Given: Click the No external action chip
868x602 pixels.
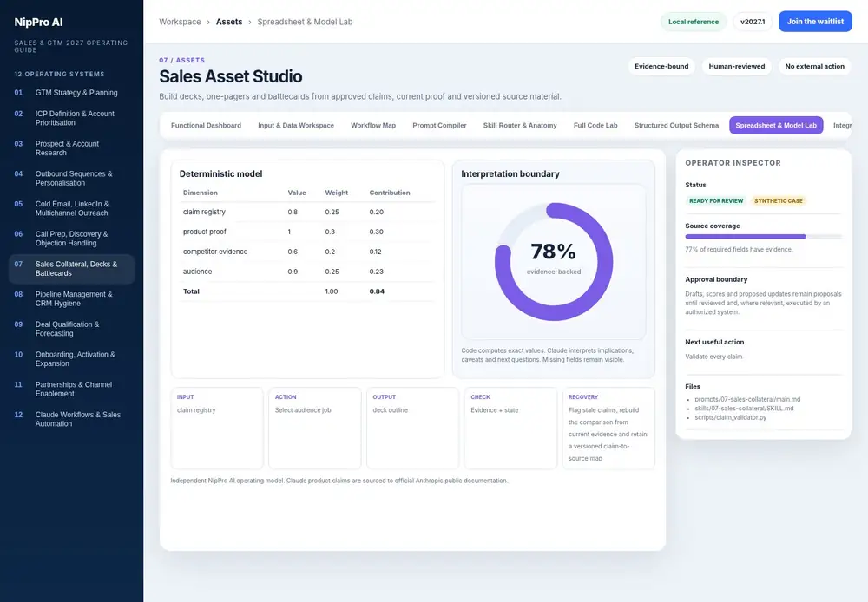Looking at the screenshot, I should click(x=814, y=67).
